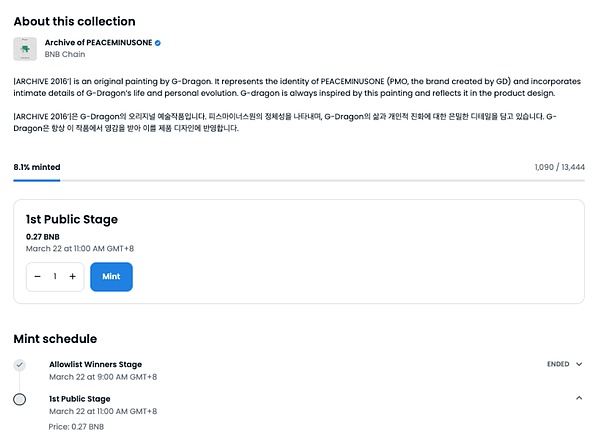Increase mint quantity with plus button
Screen dimensions: 600x437
pyautogui.click(x=73, y=276)
